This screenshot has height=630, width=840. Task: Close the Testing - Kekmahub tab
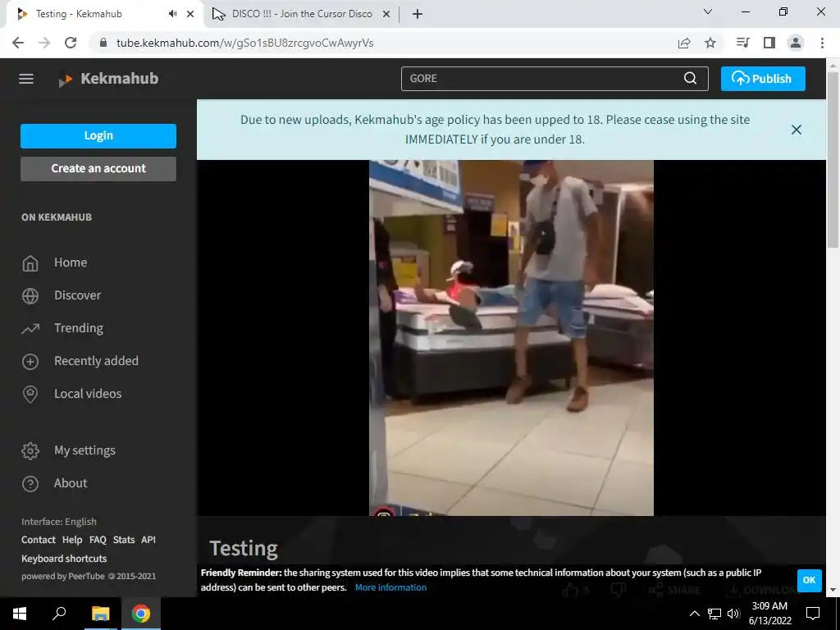tap(190, 14)
